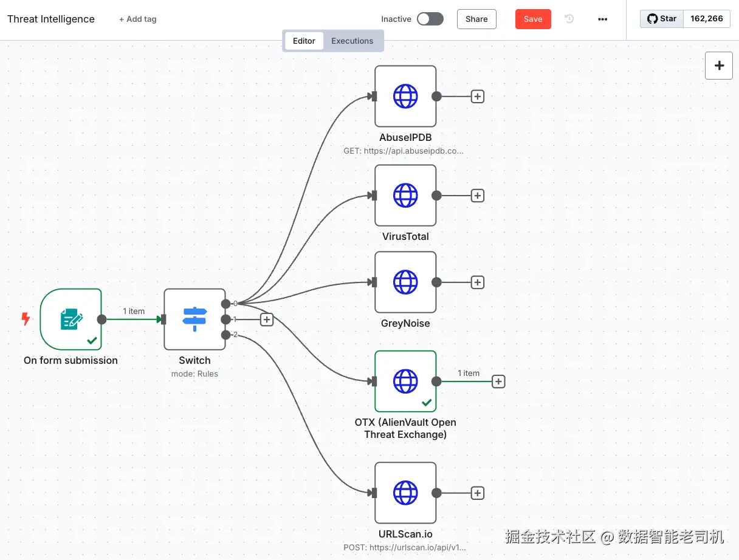Click the Switch node label
Screen dimensions: 739x560
coord(194,360)
